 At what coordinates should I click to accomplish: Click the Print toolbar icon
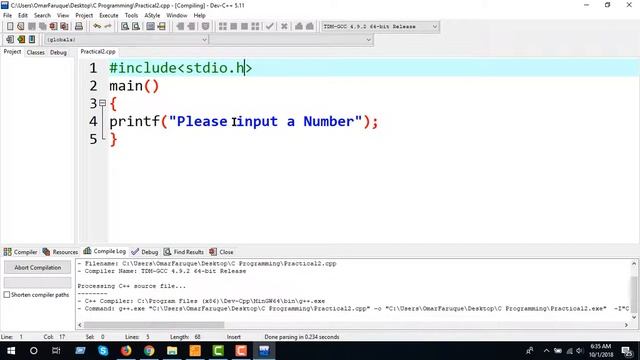point(79,27)
